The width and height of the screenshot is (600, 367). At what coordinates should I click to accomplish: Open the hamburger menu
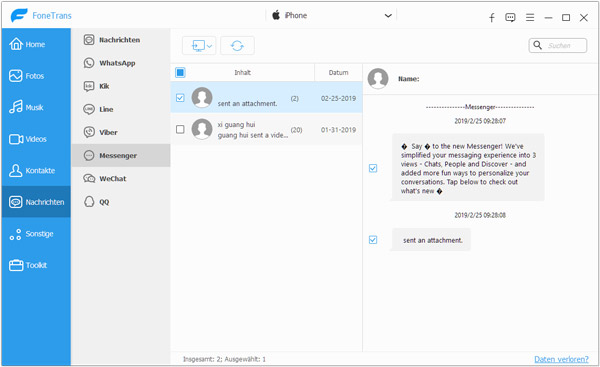[530, 17]
